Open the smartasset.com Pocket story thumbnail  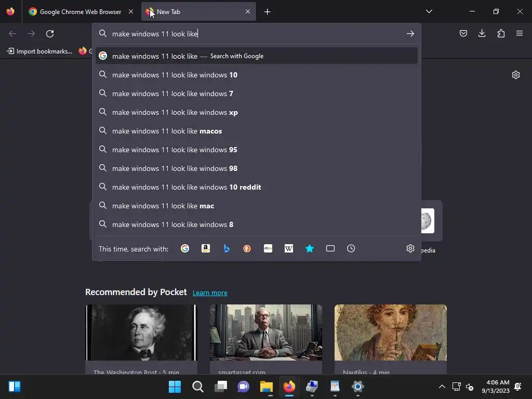266,332
